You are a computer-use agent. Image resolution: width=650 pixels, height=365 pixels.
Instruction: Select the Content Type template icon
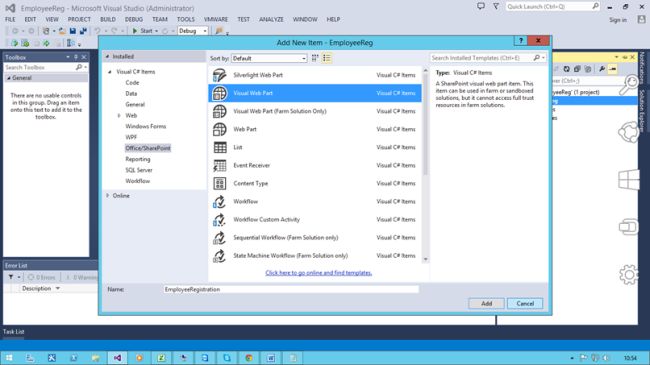pyautogui.click(x=220, y=183)
